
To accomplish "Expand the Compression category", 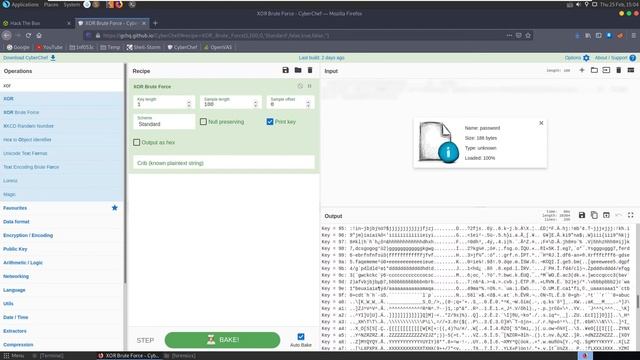I will [61, 345].
